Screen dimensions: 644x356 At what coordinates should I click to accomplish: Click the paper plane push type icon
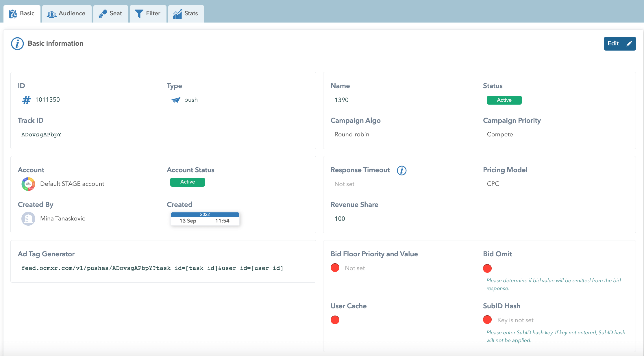click(x=175, y=100)
